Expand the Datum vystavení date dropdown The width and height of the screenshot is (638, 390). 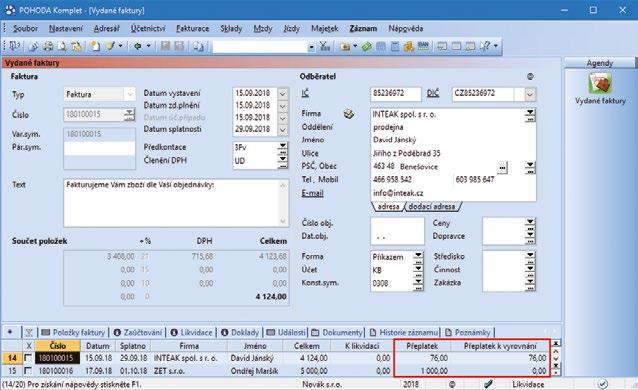point(282,94)
